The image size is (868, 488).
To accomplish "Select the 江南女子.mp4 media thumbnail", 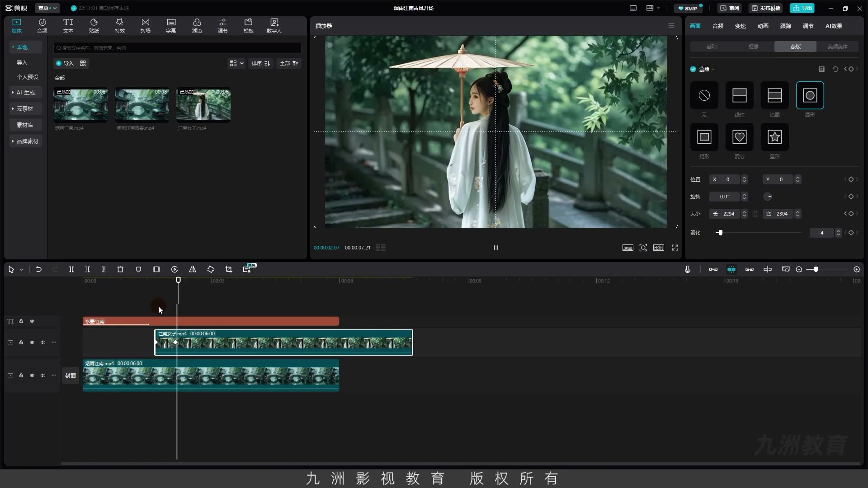I will coord(203,105).
